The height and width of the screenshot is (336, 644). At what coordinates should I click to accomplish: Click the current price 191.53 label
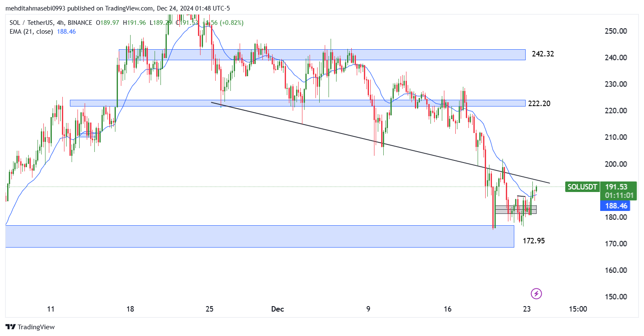[x=616, y=187]
